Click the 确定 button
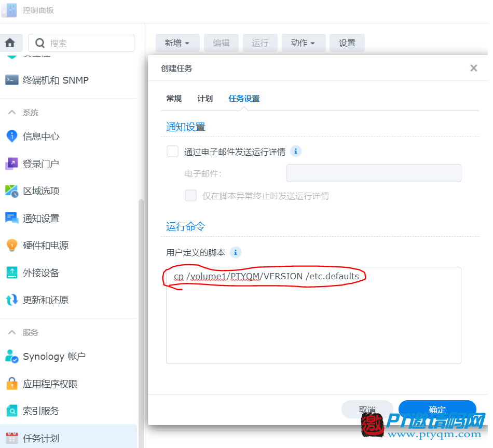This screenshot has height=448, width=493. pos(437,409)
